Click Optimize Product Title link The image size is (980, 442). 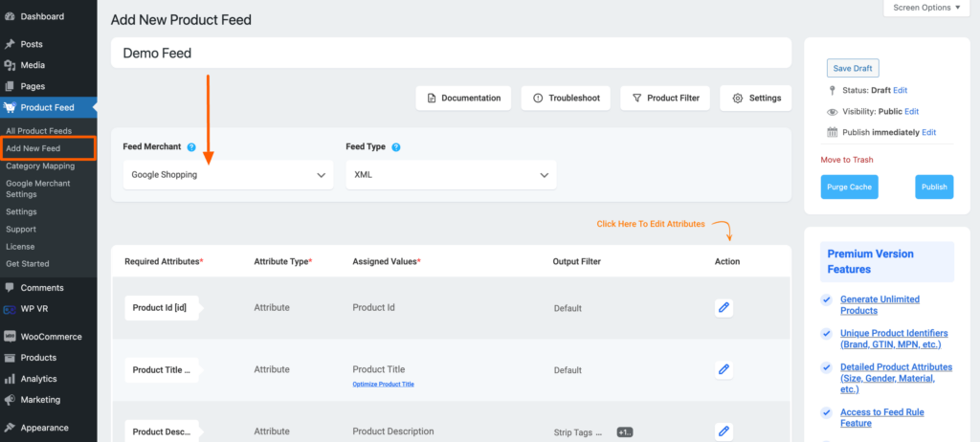[383, 384]
